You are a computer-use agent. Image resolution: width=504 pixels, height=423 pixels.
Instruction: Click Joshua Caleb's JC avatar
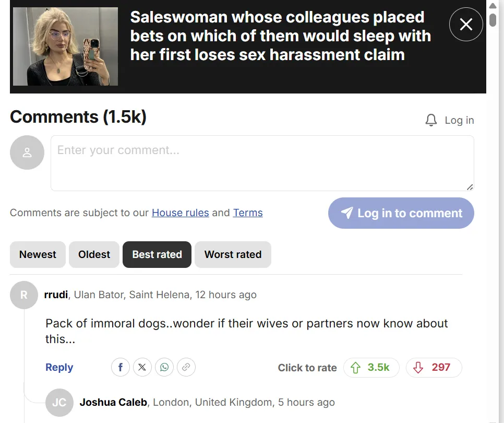[59, 403]
